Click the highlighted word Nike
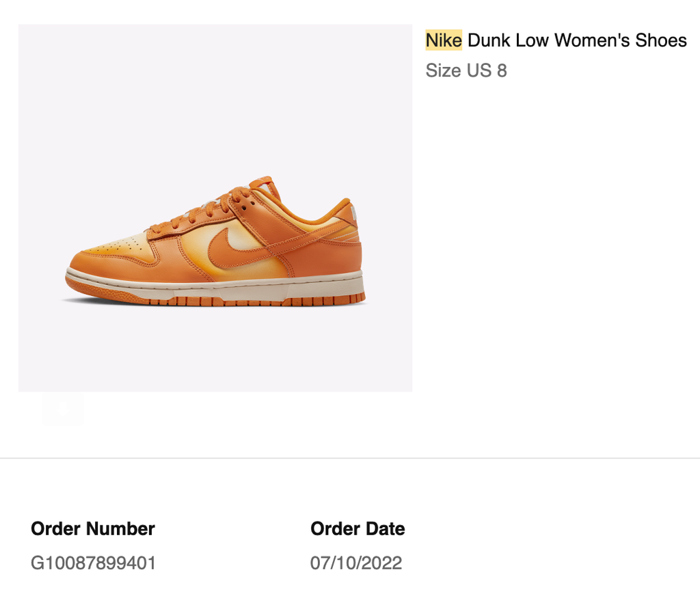Screen dimensions: 700x596 [x=444, y=40]
